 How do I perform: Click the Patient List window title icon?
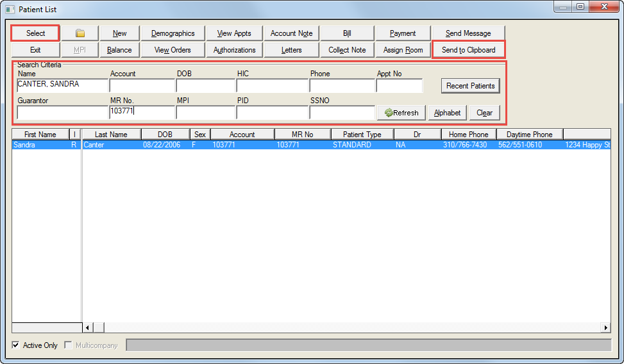pos(10,10)
